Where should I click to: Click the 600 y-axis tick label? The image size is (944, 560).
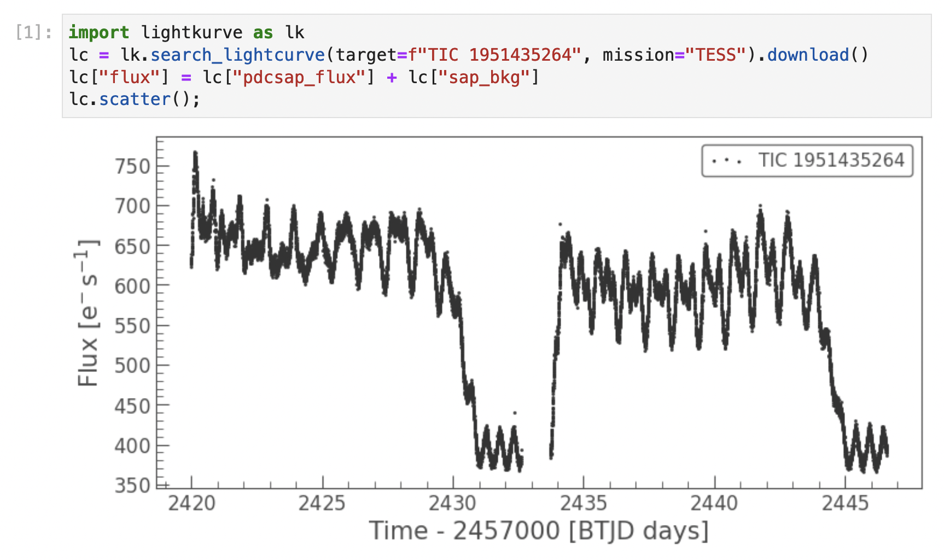click(x=132, y=286)
